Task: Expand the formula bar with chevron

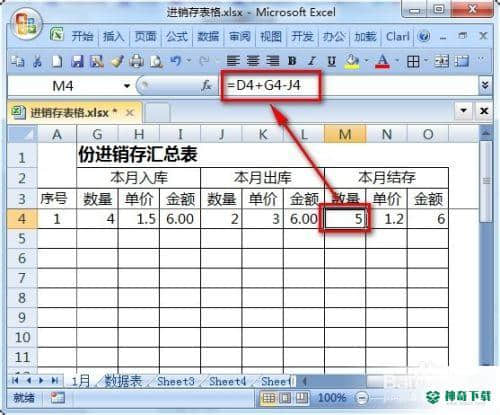Action: (485, 86)
